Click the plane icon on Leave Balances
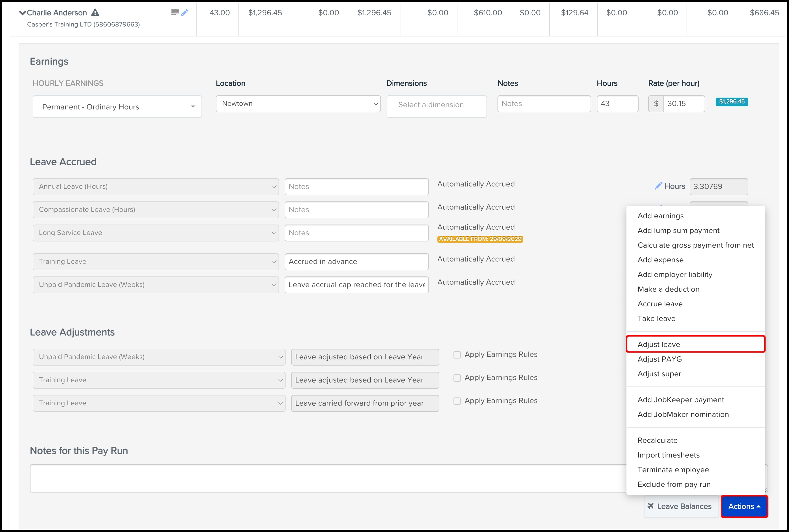Image resolution: width=789 pixels, height=532 pixels. click(x=650, y=506)
